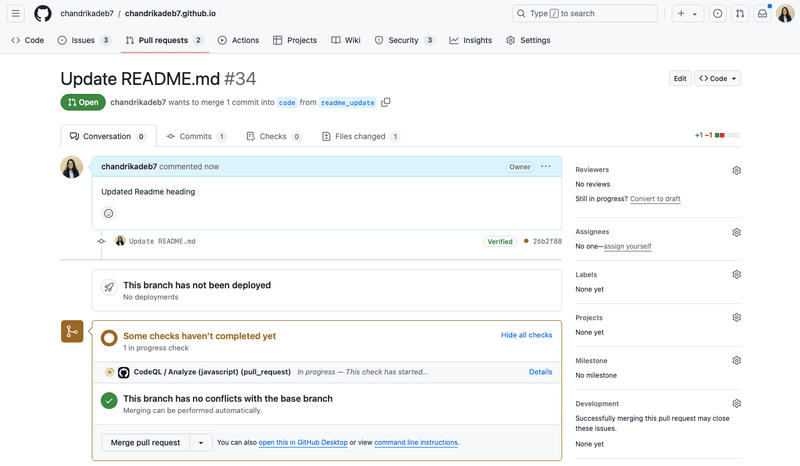Click the chandrikadeb7.github.io repository name link
Screen dimensions: 800x466
pos(170,13)
